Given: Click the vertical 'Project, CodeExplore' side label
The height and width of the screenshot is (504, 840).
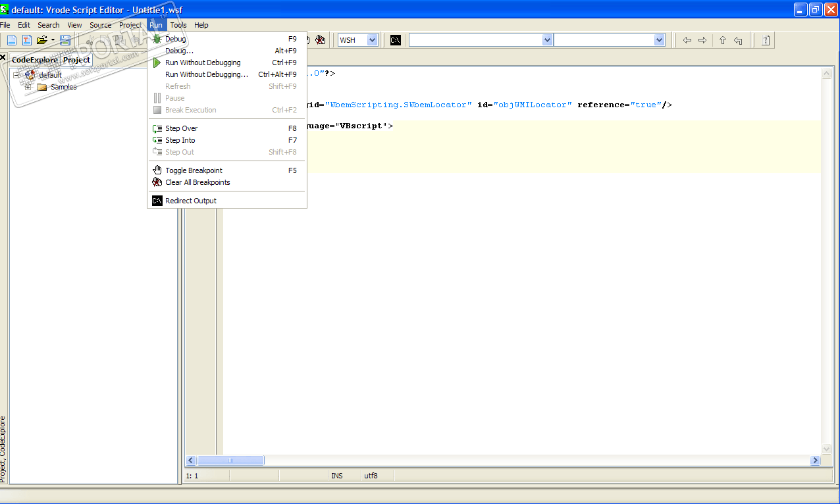Looking at the screenshot, I should click(x=3, y=449).
